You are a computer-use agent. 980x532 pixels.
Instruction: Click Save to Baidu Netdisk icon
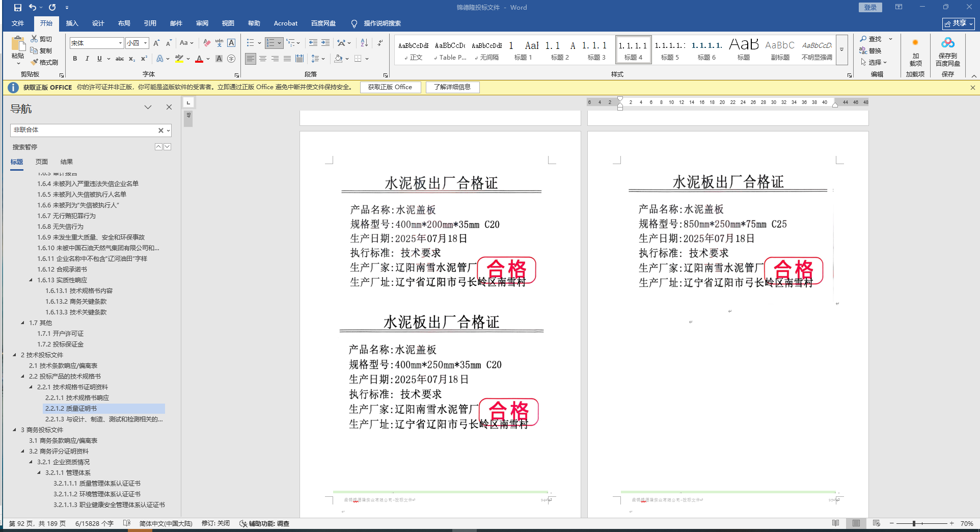coord(948,43)
